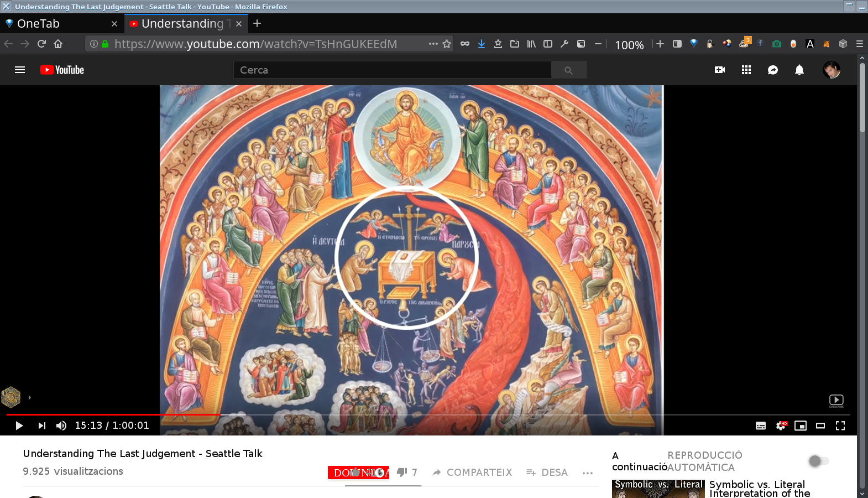
Task: Click the channel watermark in the video corner
Action: 836,401
